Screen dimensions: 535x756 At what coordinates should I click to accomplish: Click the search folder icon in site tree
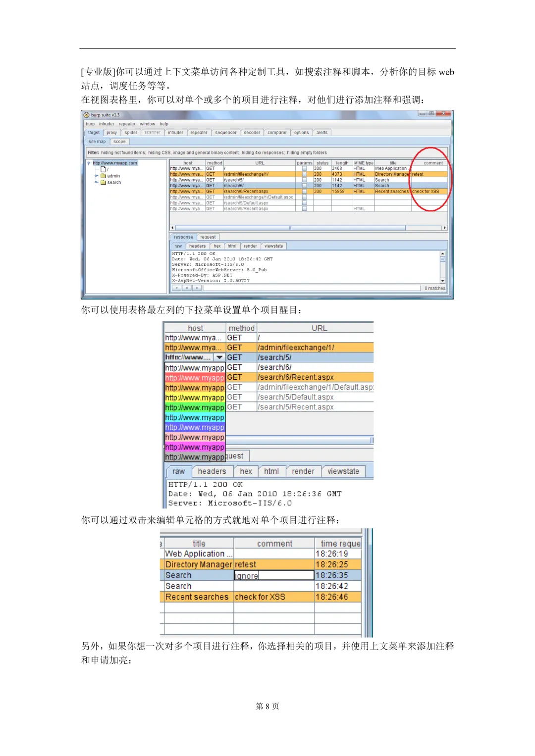click(x=104, y=182)
